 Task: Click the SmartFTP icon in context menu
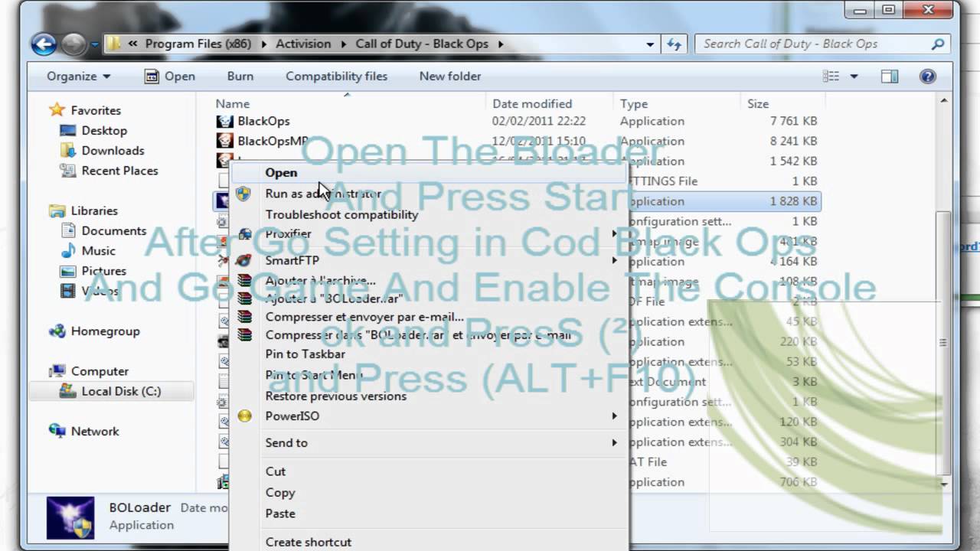tap(244, 260)
